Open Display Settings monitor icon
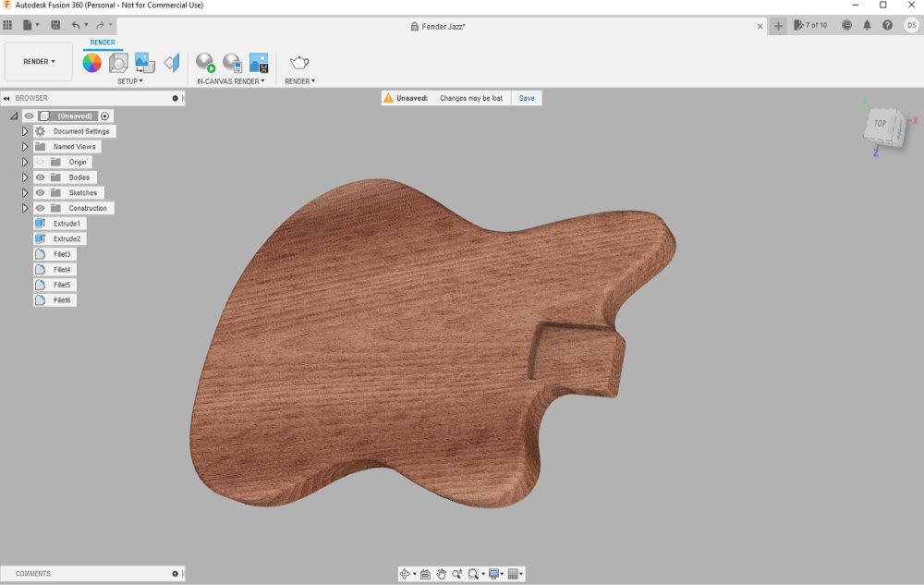Screen dimensions: 924x585 tap(495, 574)
